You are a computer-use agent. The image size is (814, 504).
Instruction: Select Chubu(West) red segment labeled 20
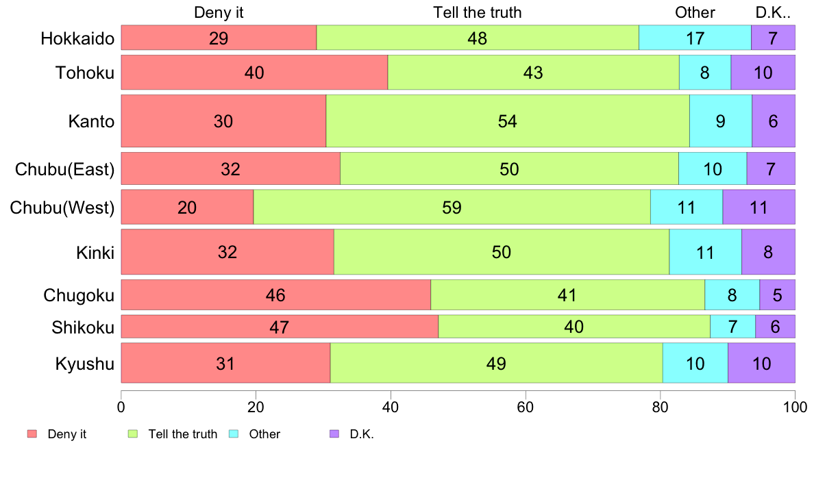click(x=187, y=207)
